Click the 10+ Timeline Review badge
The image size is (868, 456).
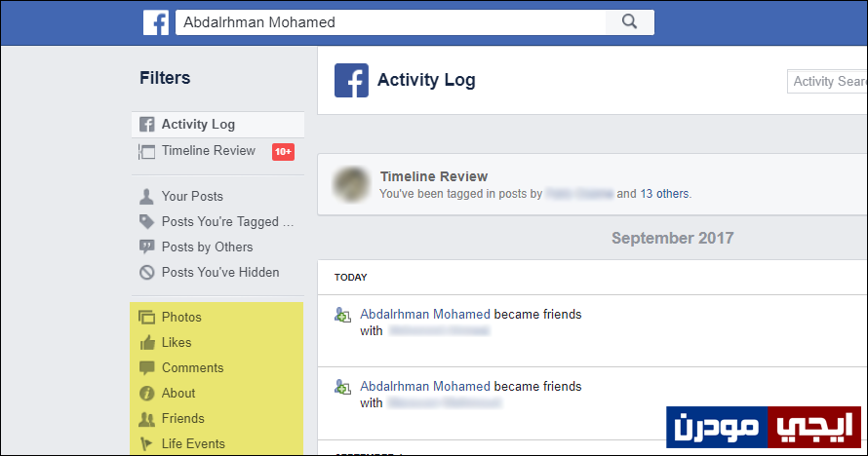[283, 151]
